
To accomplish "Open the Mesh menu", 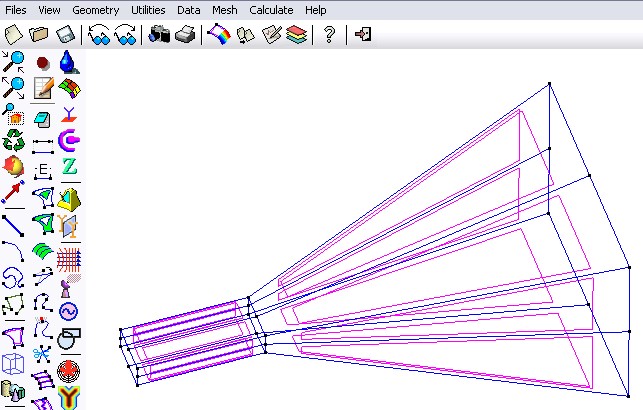I will 225,10.
